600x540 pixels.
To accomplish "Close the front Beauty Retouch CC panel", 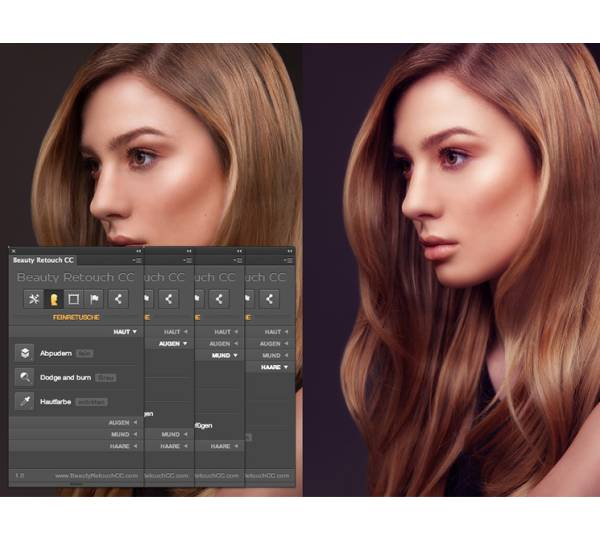I will (13, 251).
